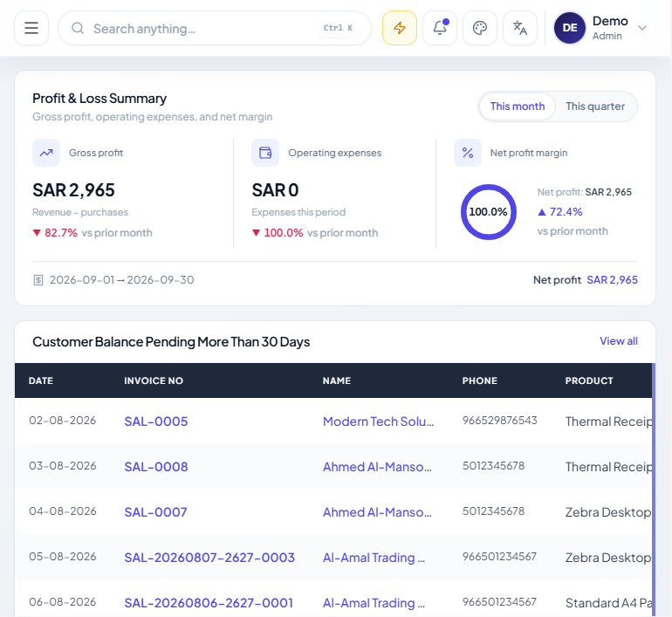This screenshot has width=672, height=617.
Task: Click the search magnifier icon
Action: pos(78,28)
